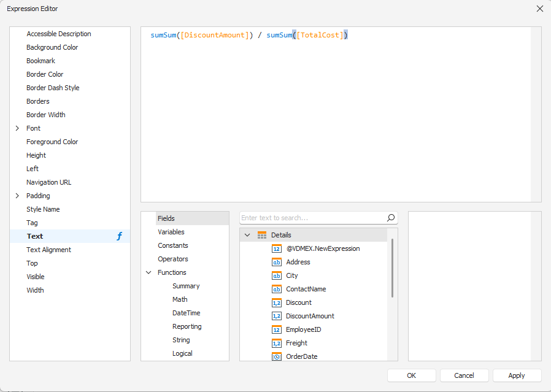
Task: Expand the Font property node
Action: [17, 129]
